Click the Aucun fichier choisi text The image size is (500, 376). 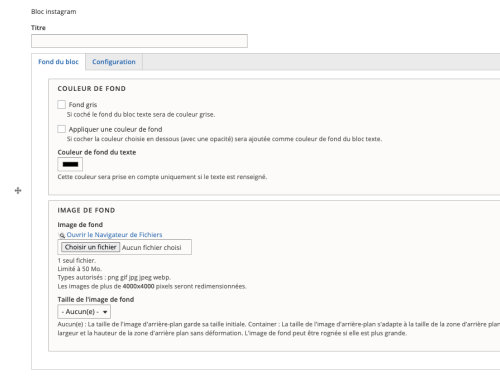tap(152, 247)
